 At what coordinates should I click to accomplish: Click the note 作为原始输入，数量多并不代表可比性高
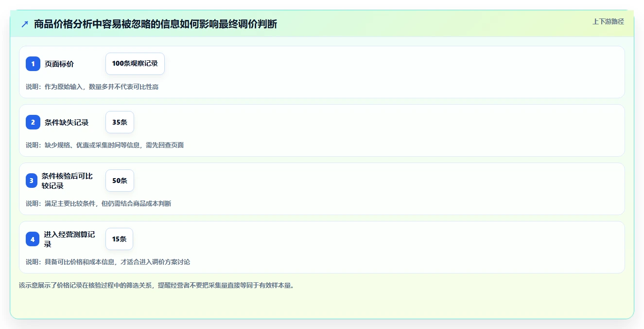tap(92, 87)
